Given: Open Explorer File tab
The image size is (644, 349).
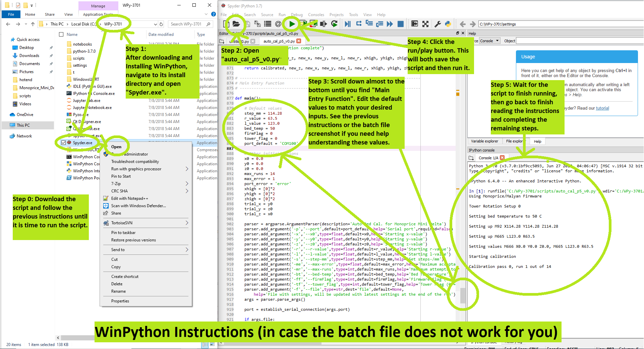Looking at the screenshot, I should 11,14.
